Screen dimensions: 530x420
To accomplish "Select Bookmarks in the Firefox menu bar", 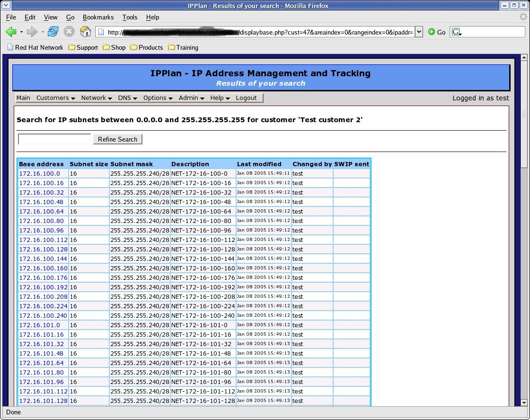I will tap(98, 17).
